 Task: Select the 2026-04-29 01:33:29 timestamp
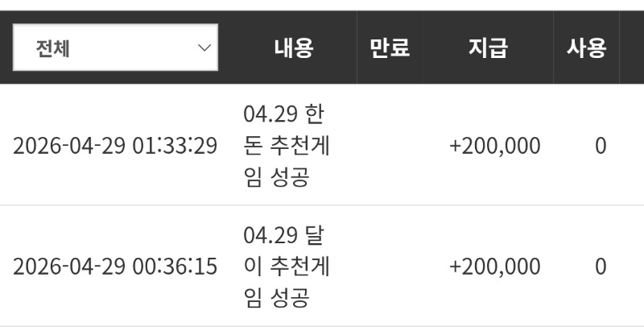tap(115, 146)
